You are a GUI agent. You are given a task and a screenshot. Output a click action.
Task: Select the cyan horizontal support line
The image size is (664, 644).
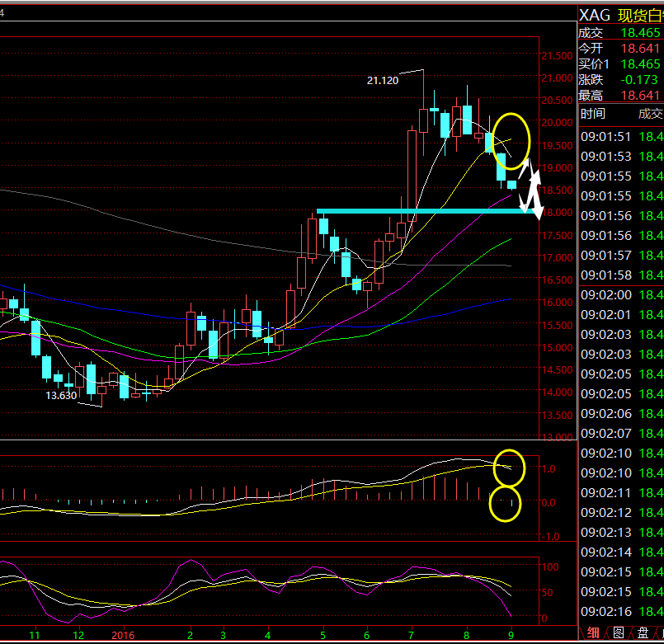click(x=421, y=211)
